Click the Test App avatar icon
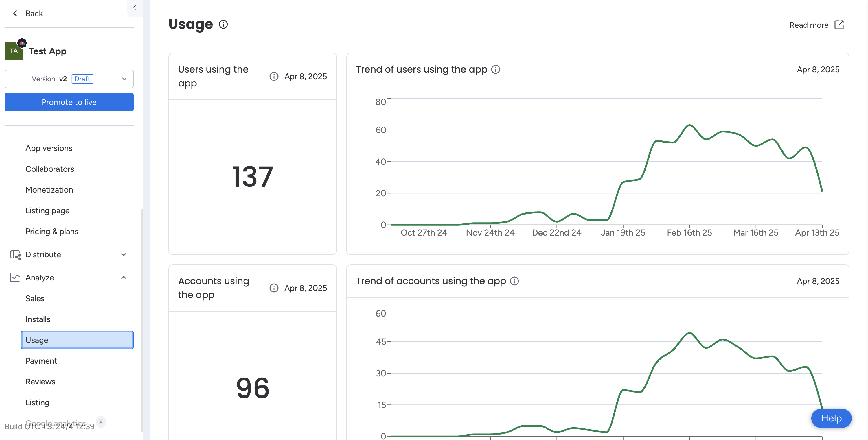Screen dimensions: 868x440 [14, 51]
